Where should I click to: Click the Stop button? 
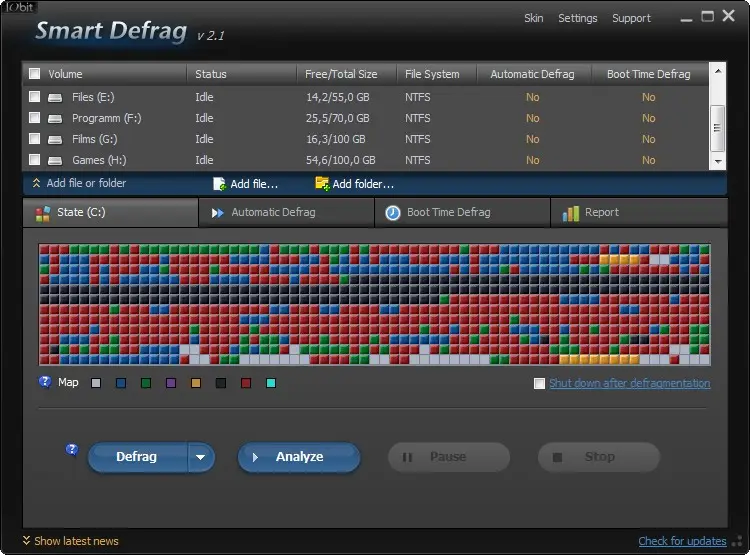point(599,457)
